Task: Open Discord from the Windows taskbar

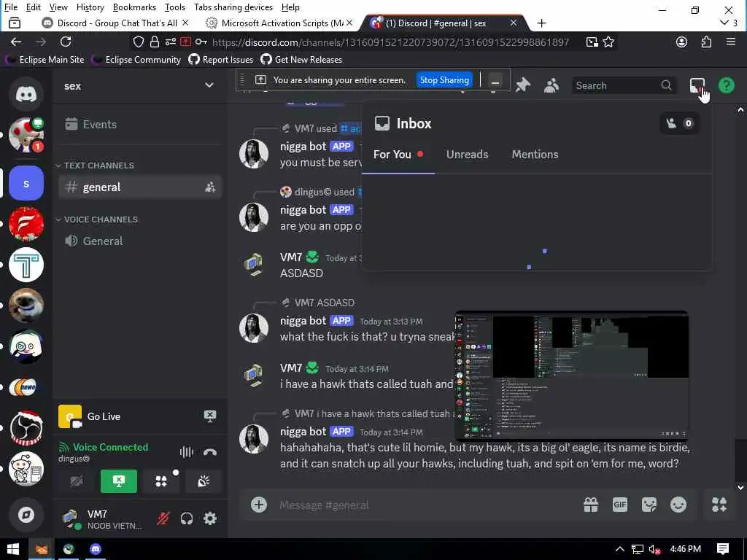Action: (96, 549)
